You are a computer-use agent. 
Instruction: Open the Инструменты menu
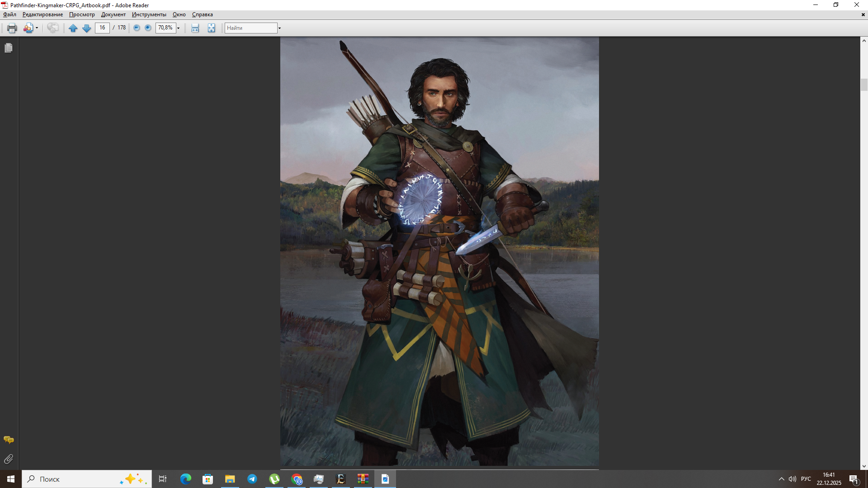coord(149,14)
